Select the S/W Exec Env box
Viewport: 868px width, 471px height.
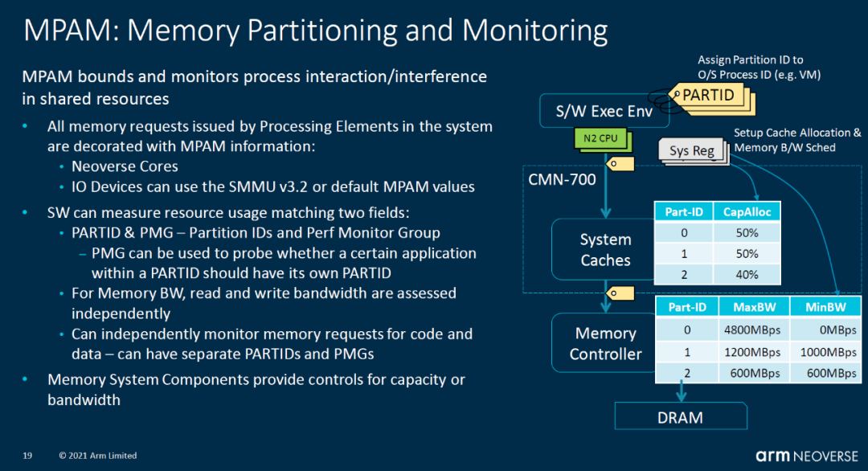click(x=604, y=111)
